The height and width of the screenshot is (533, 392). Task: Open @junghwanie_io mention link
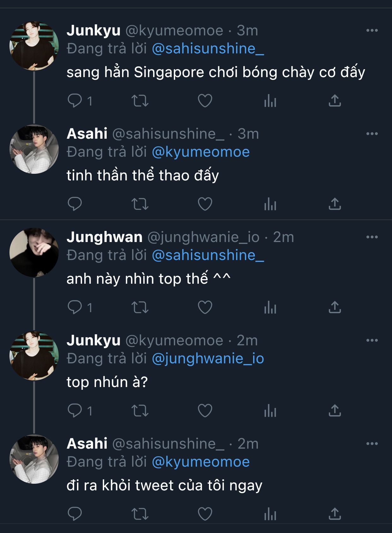tap(208, 359)
